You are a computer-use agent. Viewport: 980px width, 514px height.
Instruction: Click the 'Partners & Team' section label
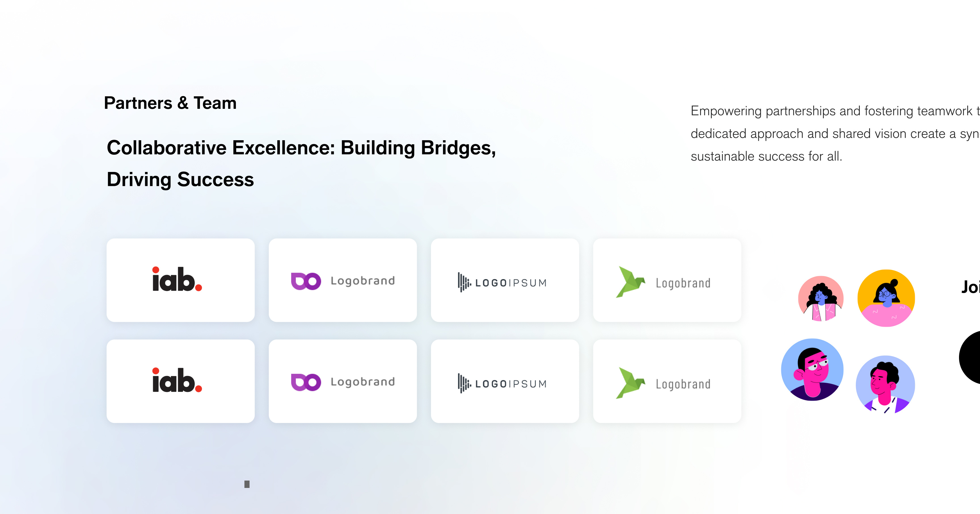coord(170,103)
